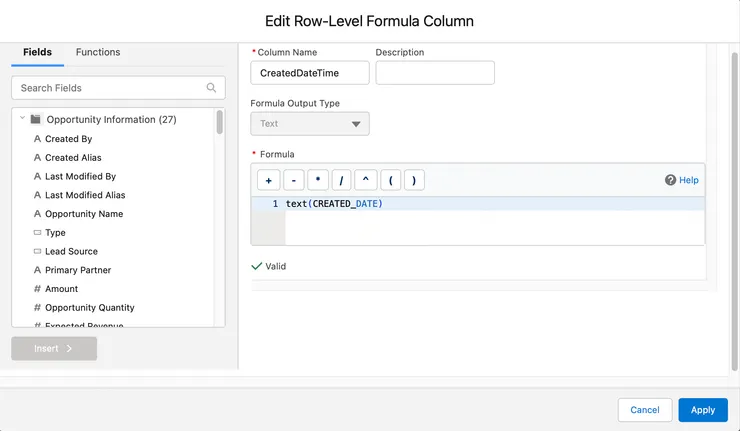Click the Description input field
740x431 pixels.
pyautogui.click(x=435, y=73)
